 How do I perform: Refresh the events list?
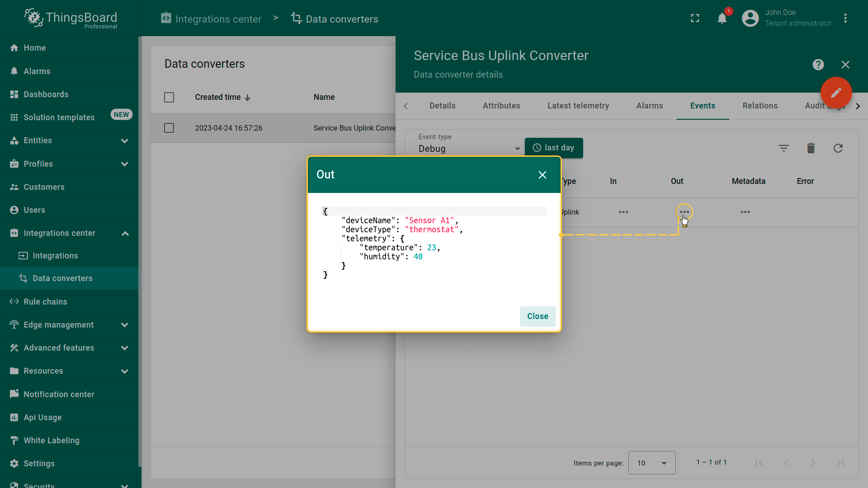click(838, 148)
